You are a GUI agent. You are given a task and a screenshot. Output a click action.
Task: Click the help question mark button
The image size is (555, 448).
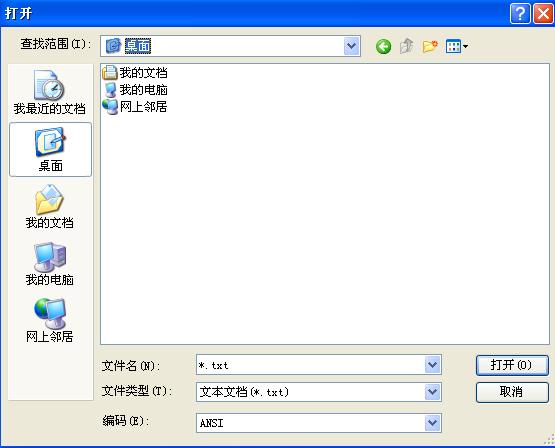(520, 14)
